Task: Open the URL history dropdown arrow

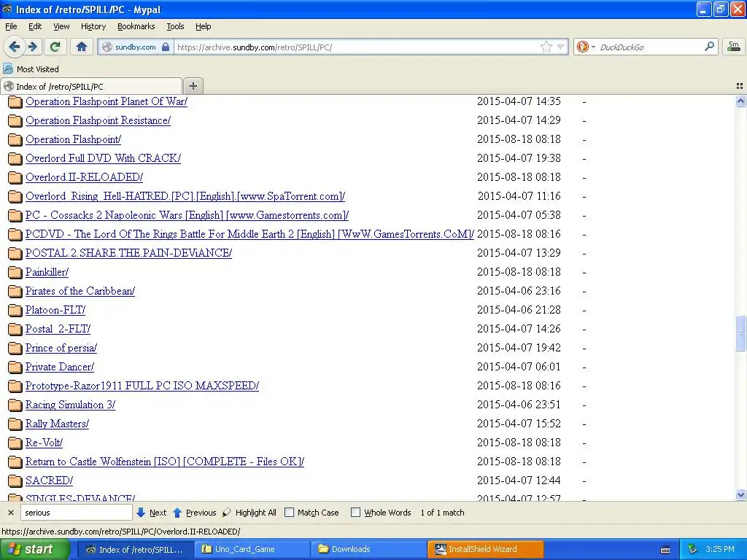Action: click(x=561, y=47)
